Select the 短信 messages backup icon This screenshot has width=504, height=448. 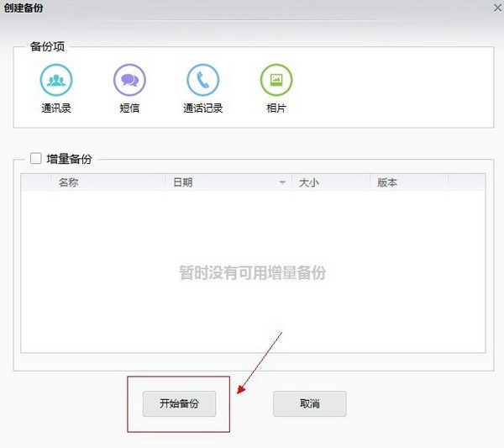[129, 80]
